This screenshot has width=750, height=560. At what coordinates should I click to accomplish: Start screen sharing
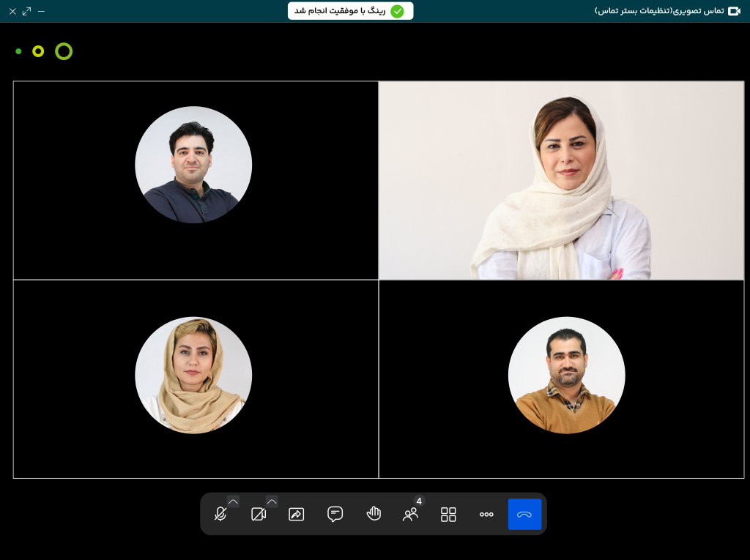click(296, 515)
